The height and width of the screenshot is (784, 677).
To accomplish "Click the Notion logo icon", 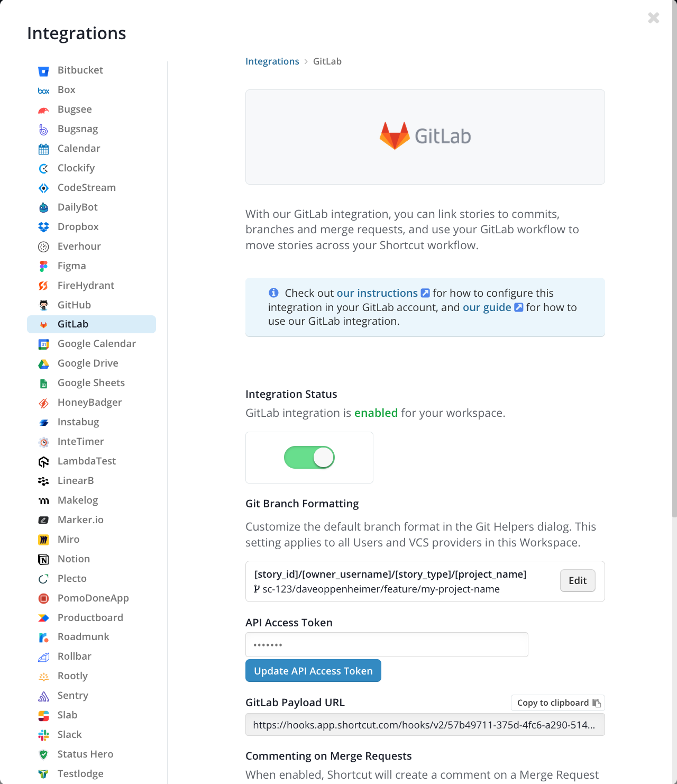I will coord(44,560).
